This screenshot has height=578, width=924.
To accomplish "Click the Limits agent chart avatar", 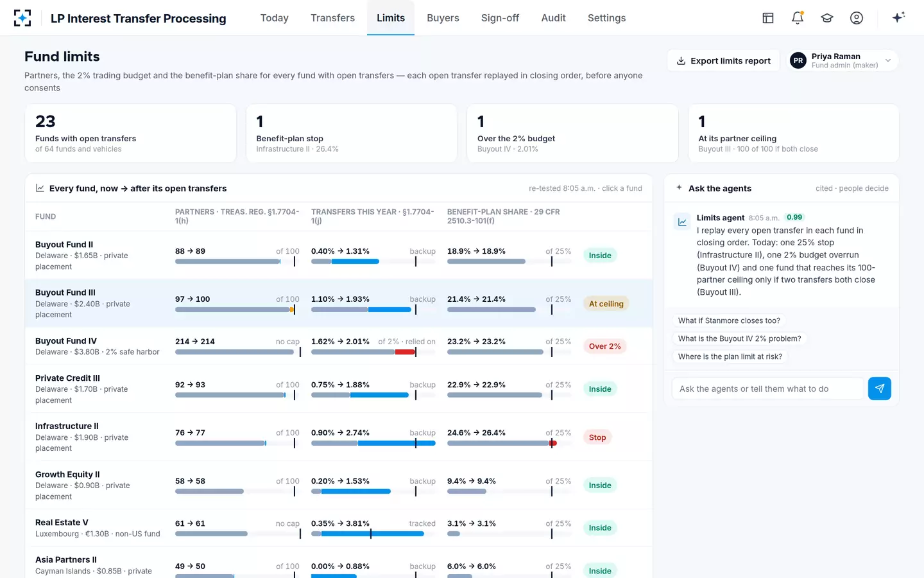I will coord(682,222).
